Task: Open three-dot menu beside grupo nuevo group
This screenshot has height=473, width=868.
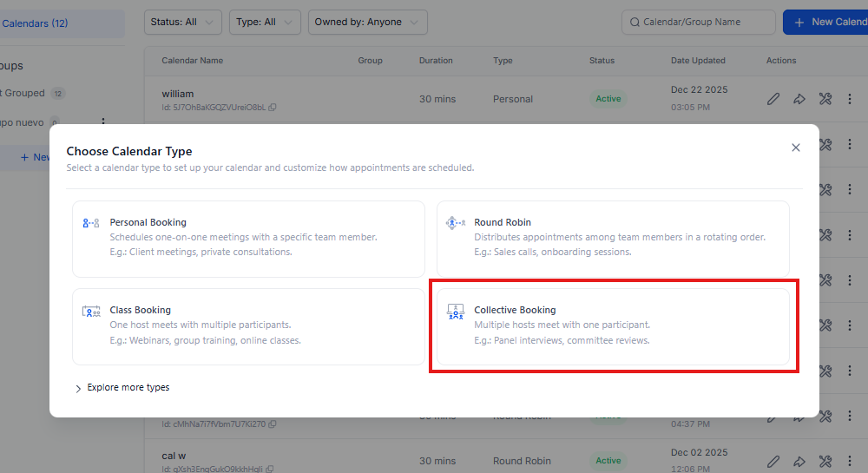Action: coord(103,123)
